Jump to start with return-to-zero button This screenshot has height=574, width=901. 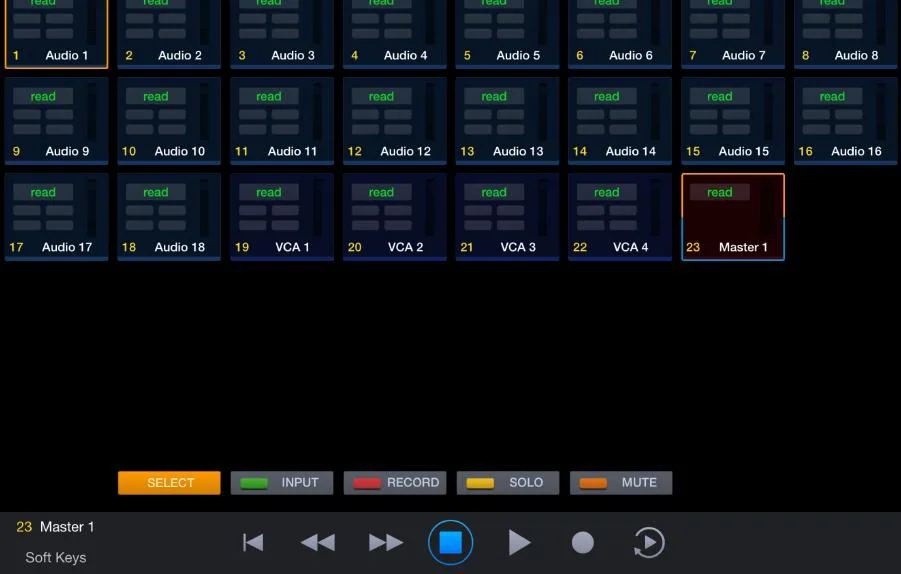pos(253,542)
